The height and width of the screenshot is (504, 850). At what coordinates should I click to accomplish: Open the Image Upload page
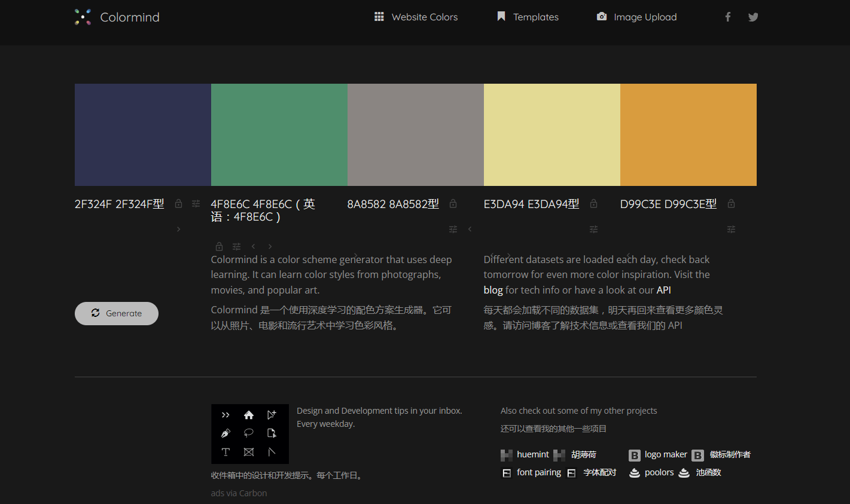point(636,17)
